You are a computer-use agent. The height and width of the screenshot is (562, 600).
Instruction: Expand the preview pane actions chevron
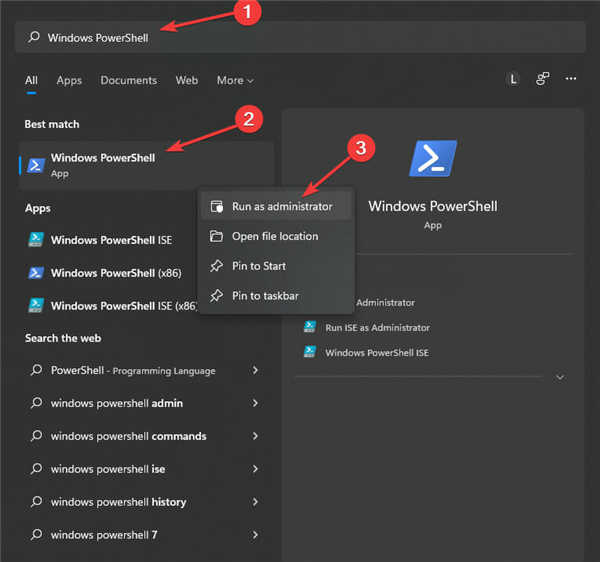click(560, 377)
